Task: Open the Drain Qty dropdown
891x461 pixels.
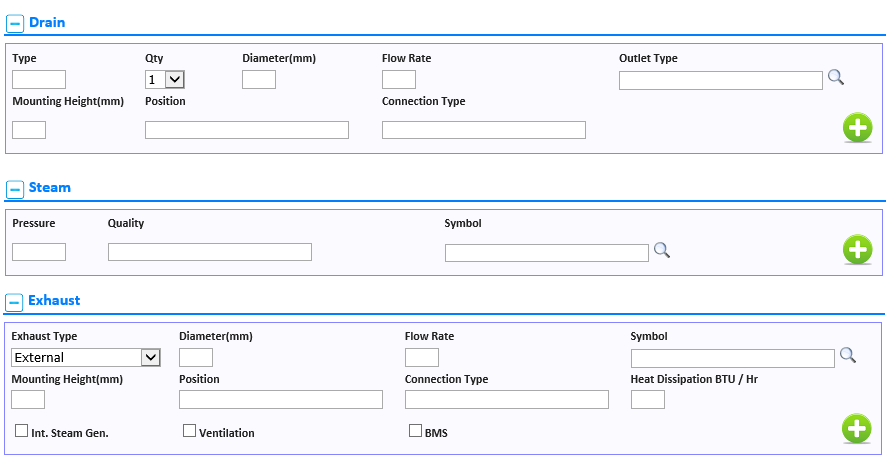Action: pos(165,80)
